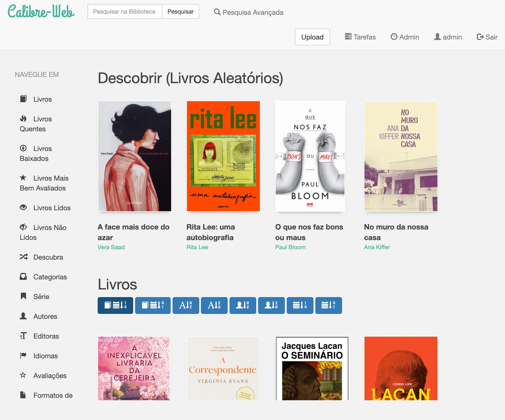The height and width of the screenshot is (420, 505).
Task: Sort books by date added ascending (book-calendar 1-9)
Action: click(x=115, y=305)
